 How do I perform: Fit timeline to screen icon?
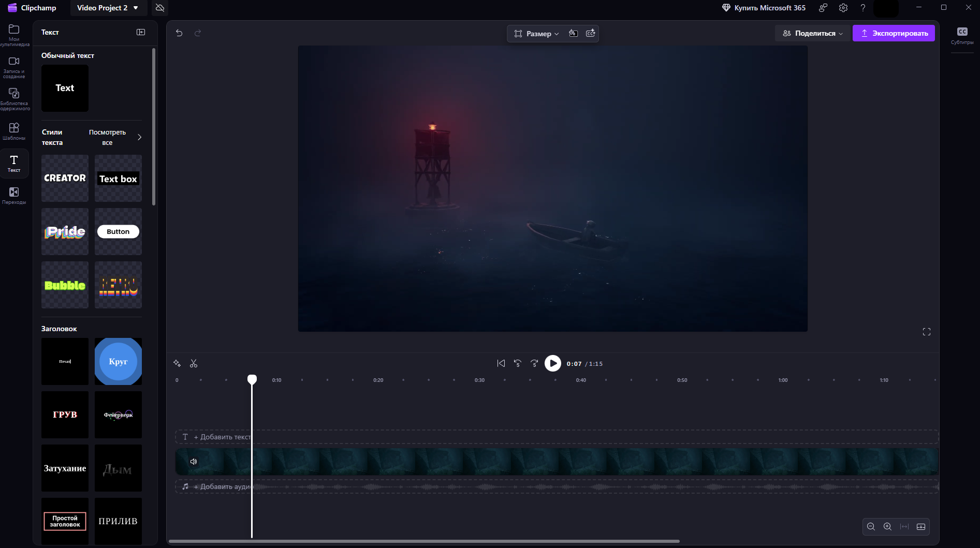click(904, 526)
